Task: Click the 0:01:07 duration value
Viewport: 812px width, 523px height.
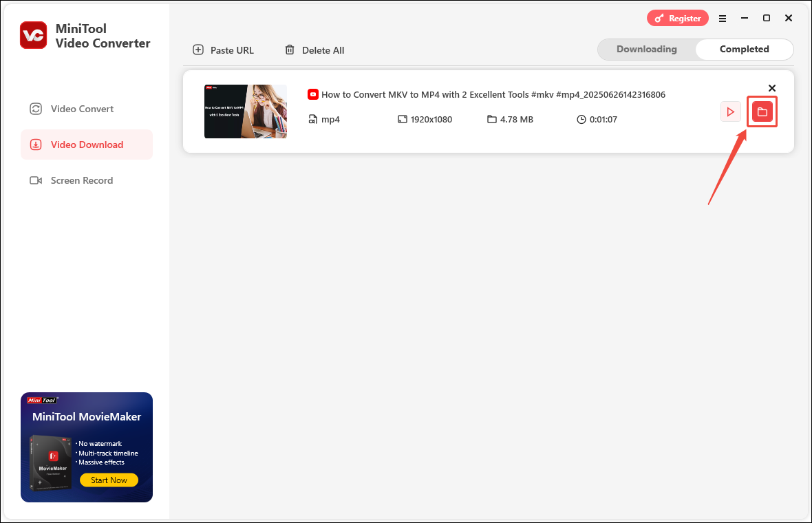Action: (x=603, y=120)
